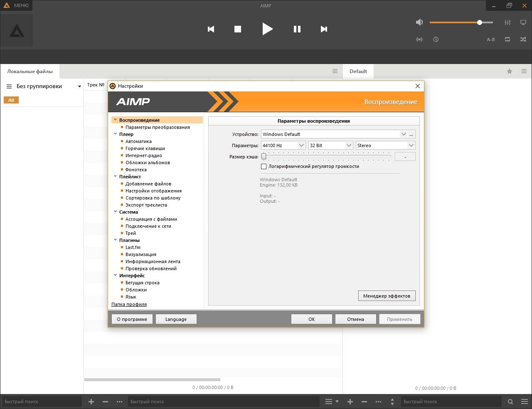The image size is (532, 409).
Task: Toggle A-B repeat
Action: [x=491, y=39]
